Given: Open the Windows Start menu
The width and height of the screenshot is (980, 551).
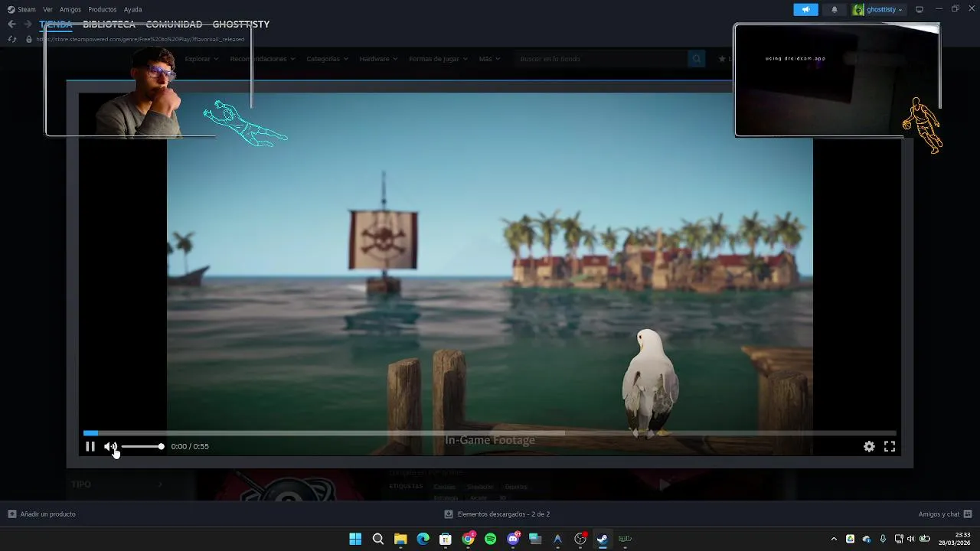Looking at the screenshot, I should (x=355, y=539).
